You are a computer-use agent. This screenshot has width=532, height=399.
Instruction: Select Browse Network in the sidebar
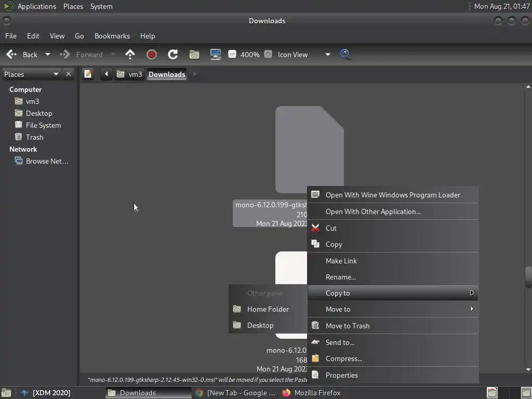coord(47,161)
